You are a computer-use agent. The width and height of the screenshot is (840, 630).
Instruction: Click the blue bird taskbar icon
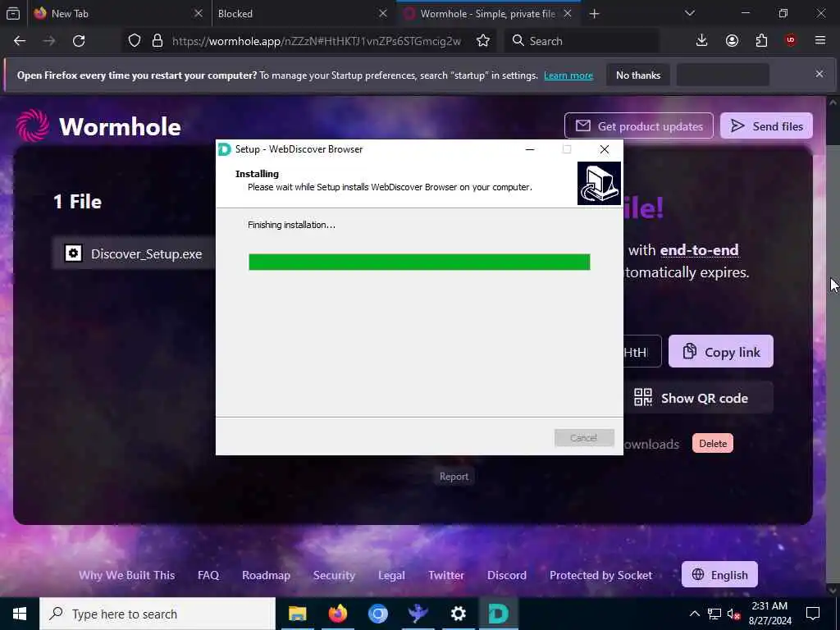coord(418,614)
